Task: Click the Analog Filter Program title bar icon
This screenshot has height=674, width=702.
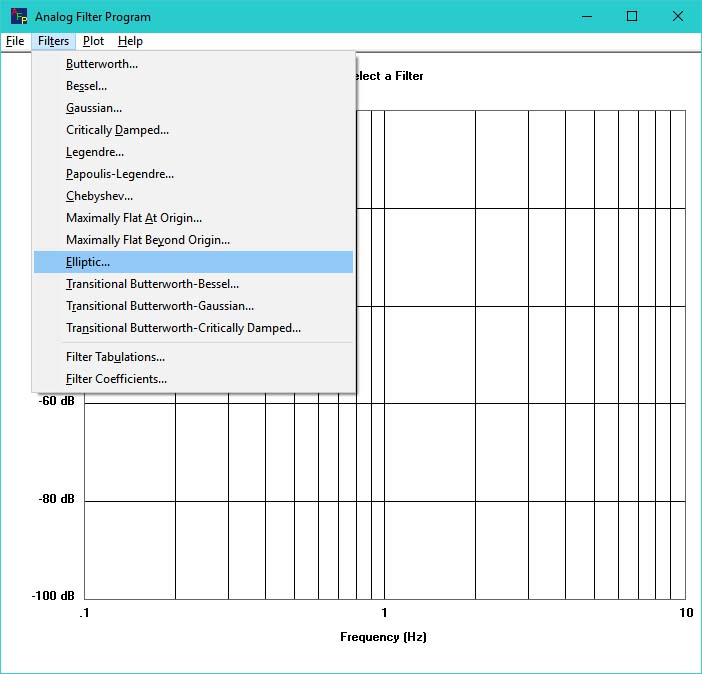Action: [19, 16]
